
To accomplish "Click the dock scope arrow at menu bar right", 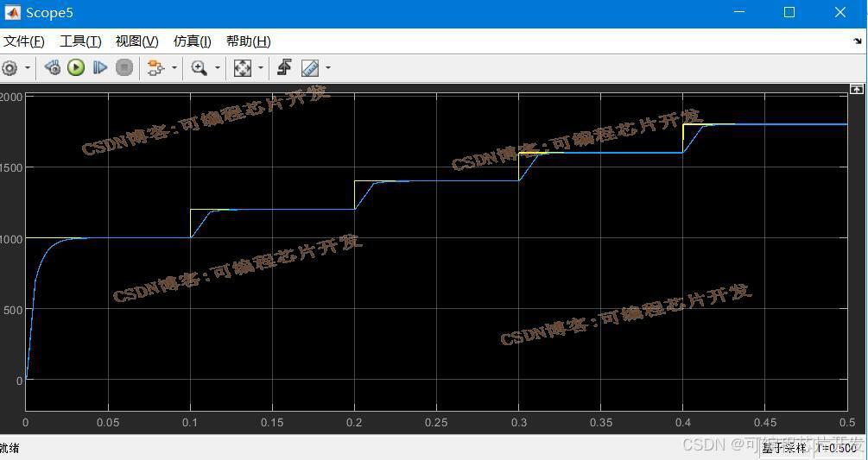I will click(858, 41).
